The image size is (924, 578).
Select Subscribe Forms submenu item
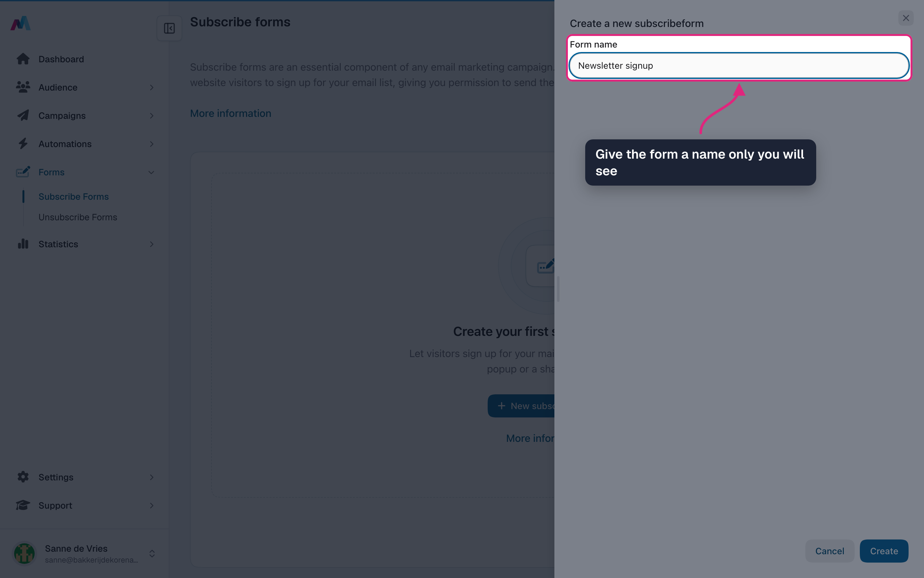pyautogui.click(x=74, y=197)
